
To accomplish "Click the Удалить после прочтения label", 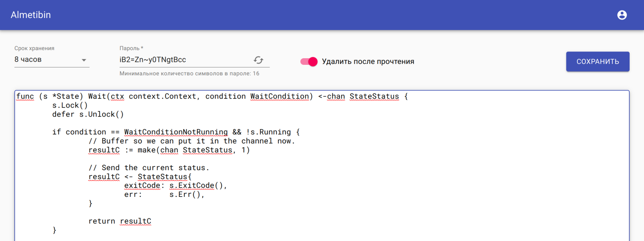I will pos(368,62).
